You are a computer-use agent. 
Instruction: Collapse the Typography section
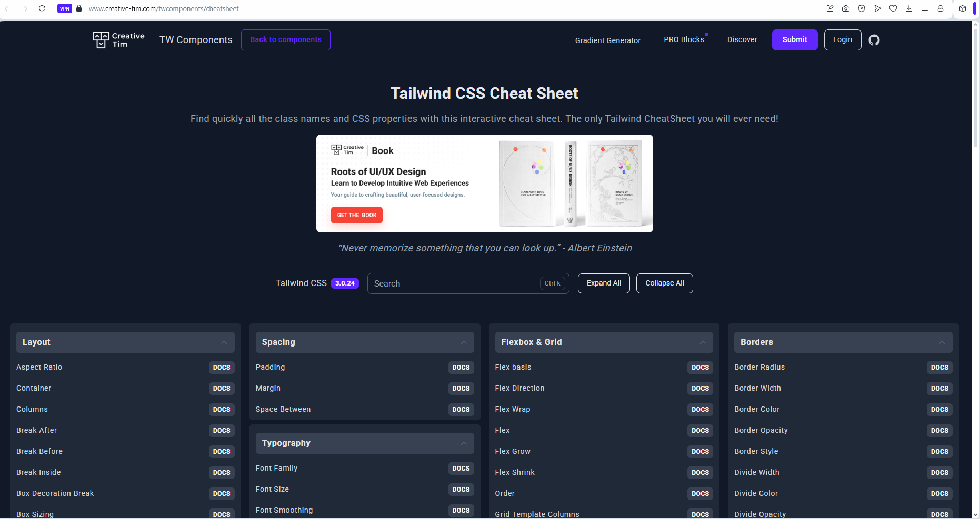click(464, 443)
